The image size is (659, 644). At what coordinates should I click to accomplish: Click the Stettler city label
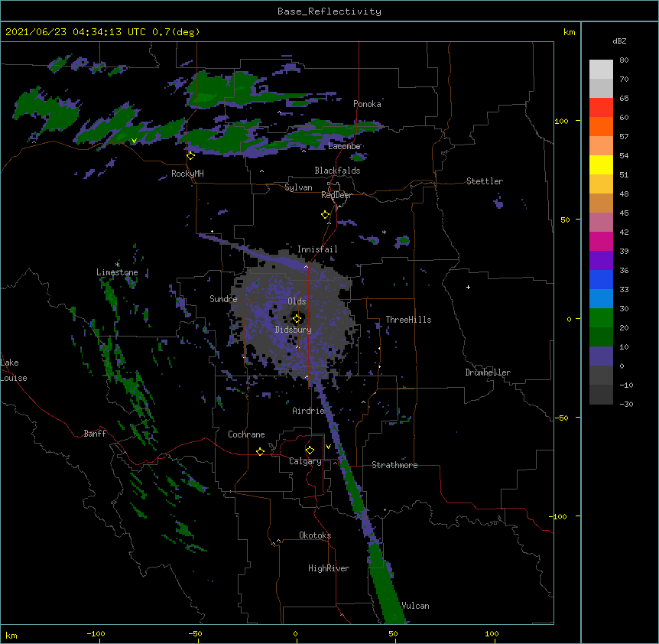pos(485,181)
